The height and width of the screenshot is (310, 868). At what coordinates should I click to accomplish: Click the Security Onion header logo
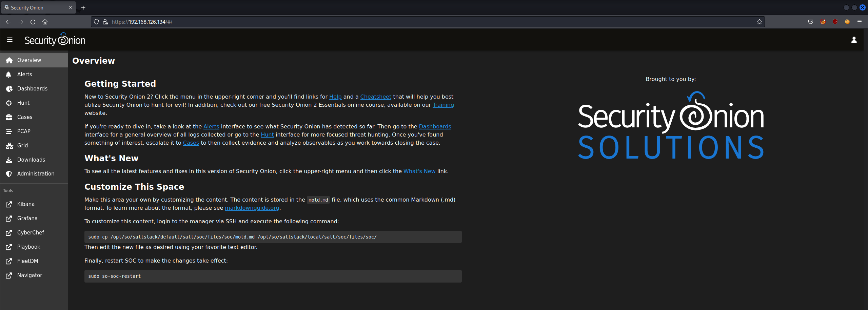[x=55, y=40]
